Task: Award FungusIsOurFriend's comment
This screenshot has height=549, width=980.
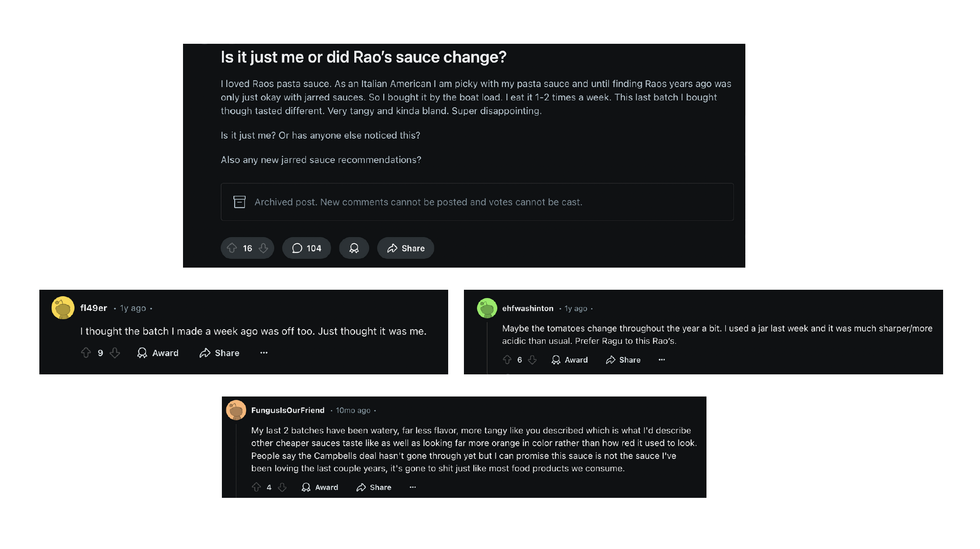Action: tap(320, 488)
